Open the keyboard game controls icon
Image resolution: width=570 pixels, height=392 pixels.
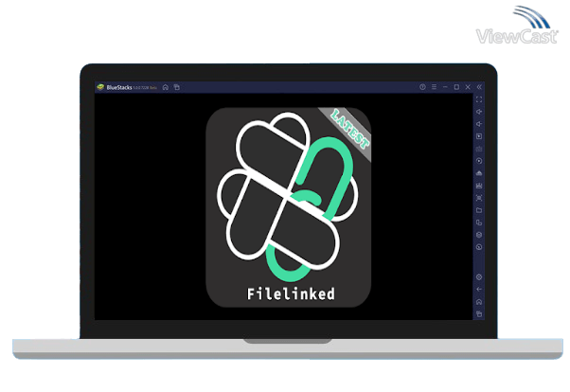pyautogui.click(x=479, y=149)
